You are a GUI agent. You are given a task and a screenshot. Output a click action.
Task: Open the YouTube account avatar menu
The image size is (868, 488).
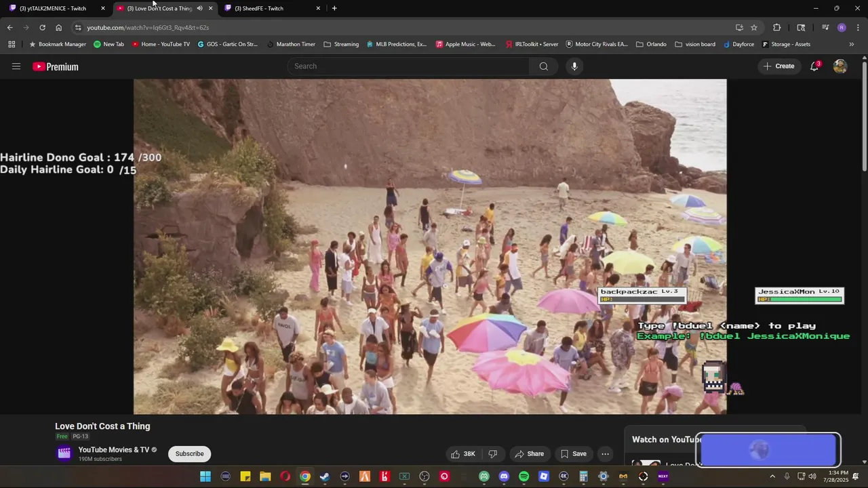[x=840, y=66]
